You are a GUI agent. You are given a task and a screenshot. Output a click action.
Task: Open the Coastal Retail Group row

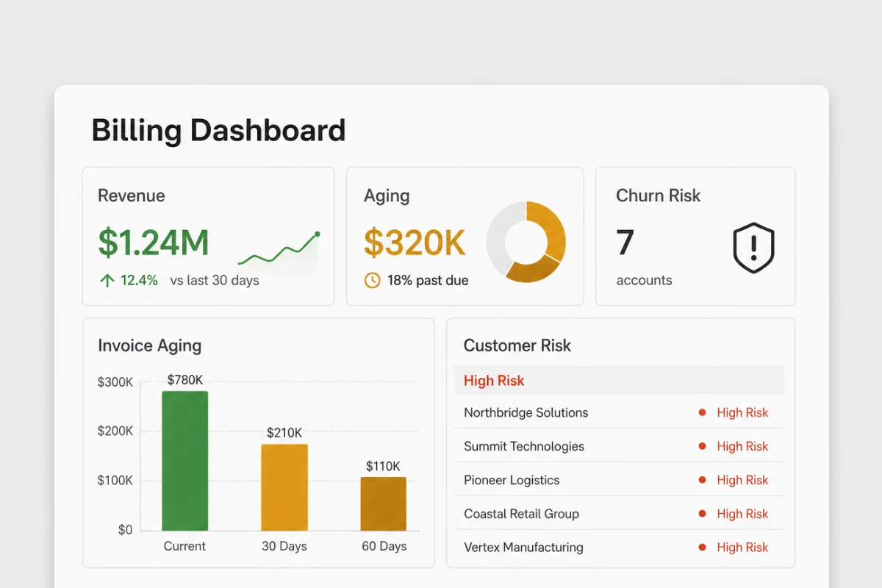click(x=619, y=514)
